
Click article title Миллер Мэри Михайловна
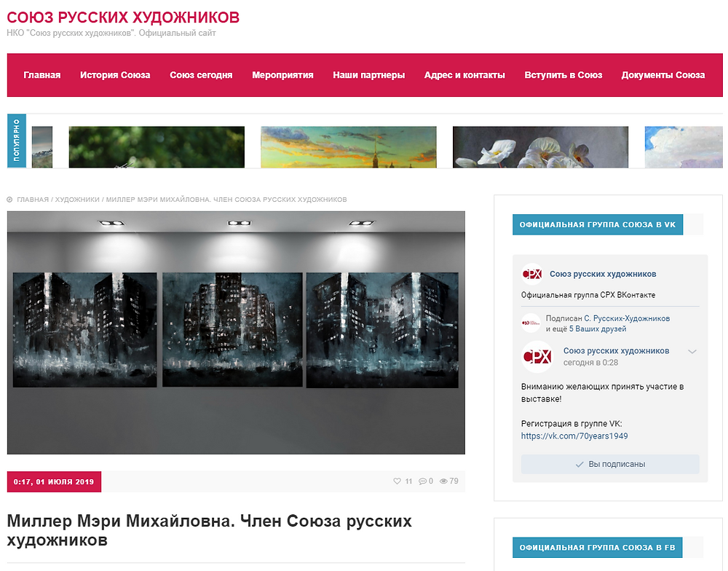click(x=209, y=531)
